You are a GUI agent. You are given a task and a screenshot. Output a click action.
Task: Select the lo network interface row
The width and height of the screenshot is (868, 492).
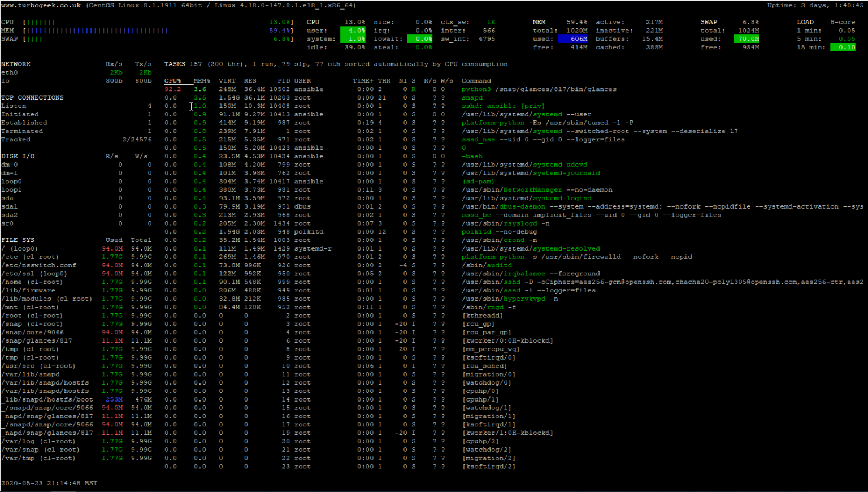click(x=76, y=81)
